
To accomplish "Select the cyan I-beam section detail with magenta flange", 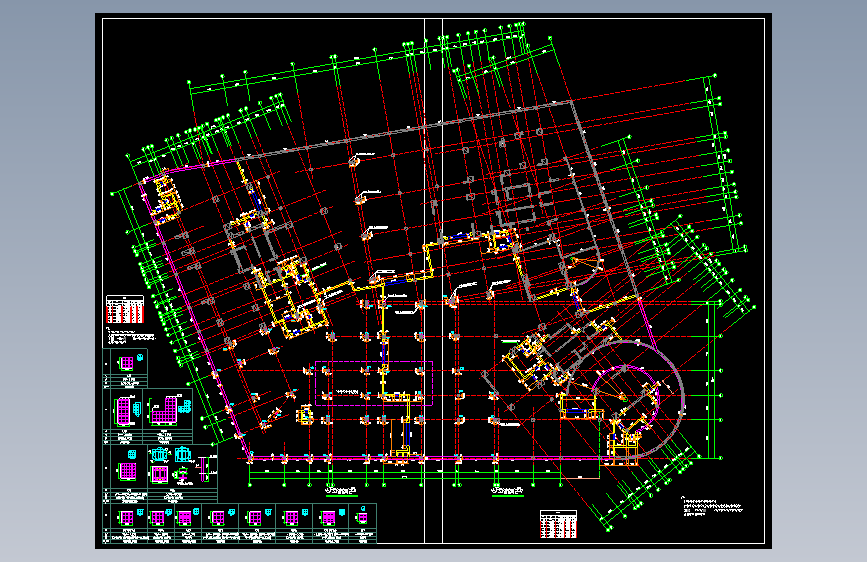I will (181, 475).
